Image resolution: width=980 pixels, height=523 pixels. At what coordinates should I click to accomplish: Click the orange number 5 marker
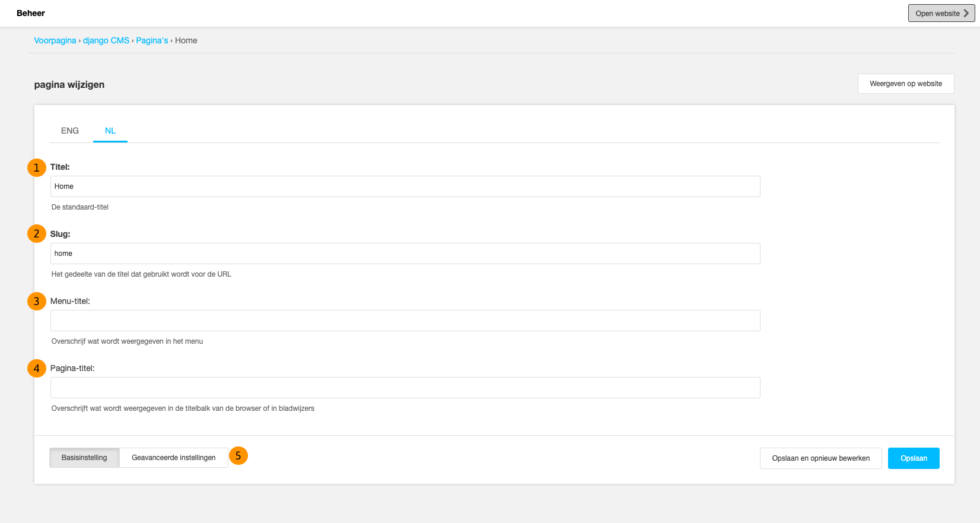(x=238, y=456)
